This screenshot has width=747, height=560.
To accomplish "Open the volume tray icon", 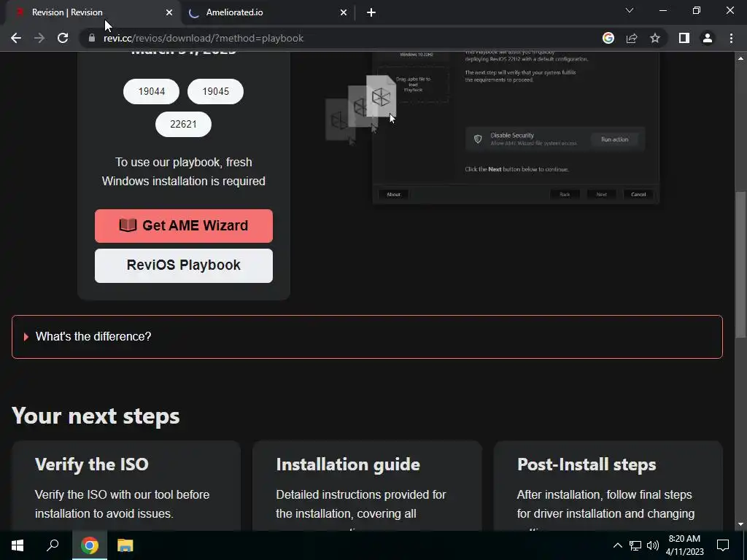I will [x=653, y=545].
